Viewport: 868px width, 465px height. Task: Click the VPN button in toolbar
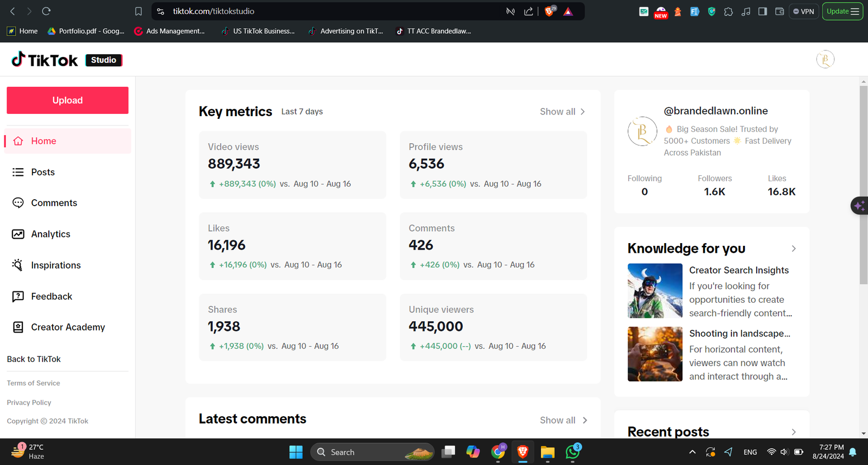click(803, 11)
